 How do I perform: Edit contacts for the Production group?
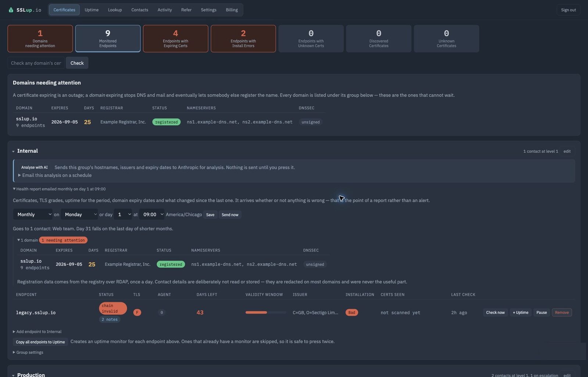567,375
